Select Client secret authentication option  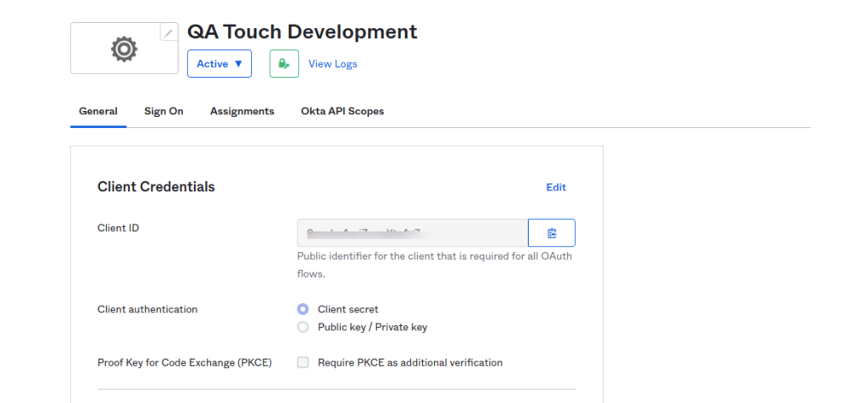pyautogui.click(x=303, y=309)
